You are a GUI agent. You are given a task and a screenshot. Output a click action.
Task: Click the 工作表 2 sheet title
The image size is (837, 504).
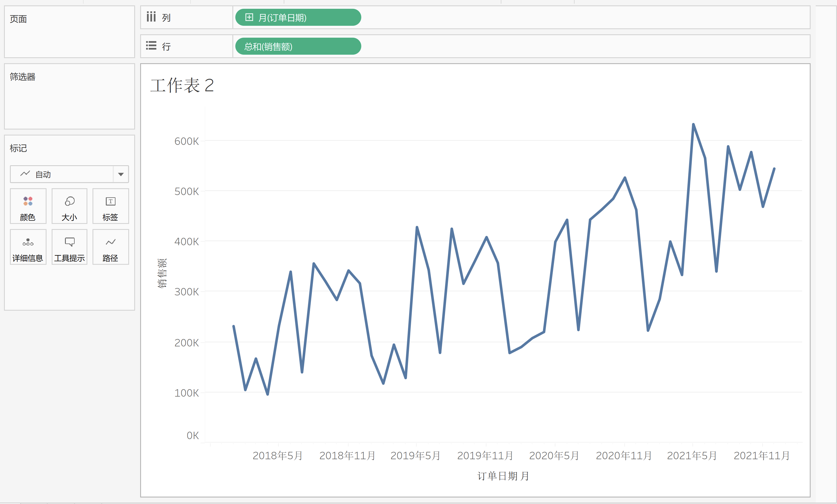pyautogui.click(x=182, y=85)
